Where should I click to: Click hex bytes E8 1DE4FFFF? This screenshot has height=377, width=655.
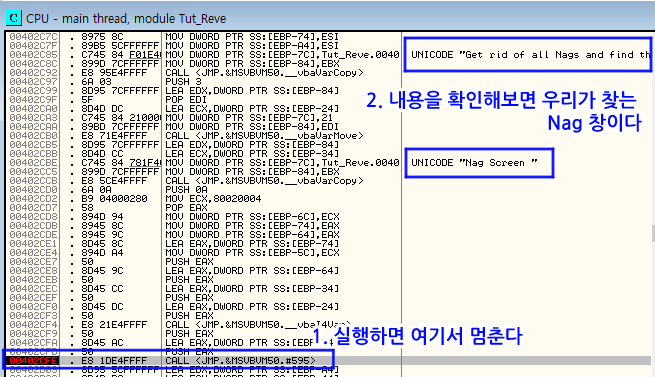point(114,360)
